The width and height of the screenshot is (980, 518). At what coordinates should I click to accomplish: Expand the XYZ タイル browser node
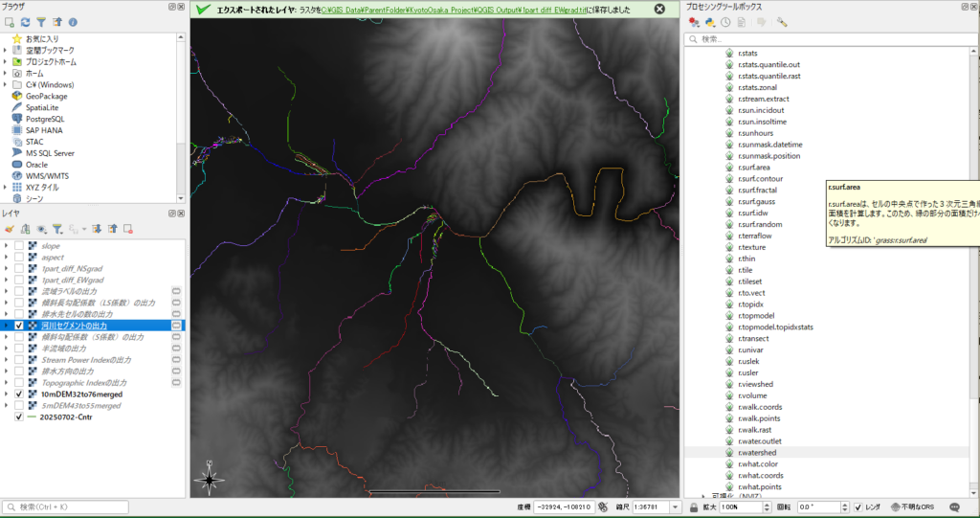pos(6,188)
